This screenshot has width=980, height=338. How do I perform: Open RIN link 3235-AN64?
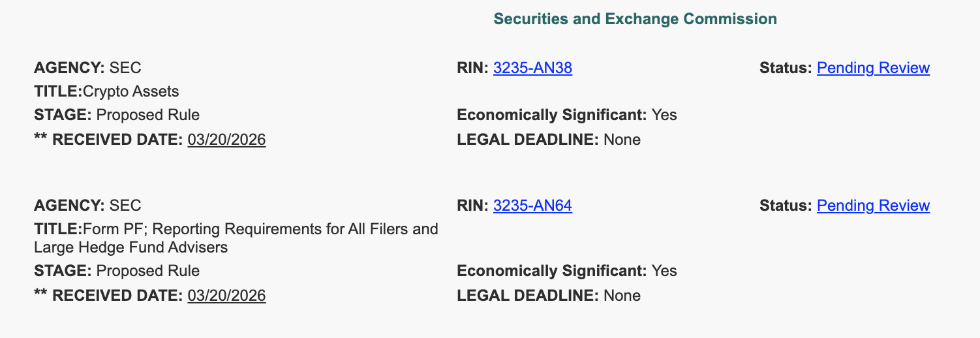(532, 206)
